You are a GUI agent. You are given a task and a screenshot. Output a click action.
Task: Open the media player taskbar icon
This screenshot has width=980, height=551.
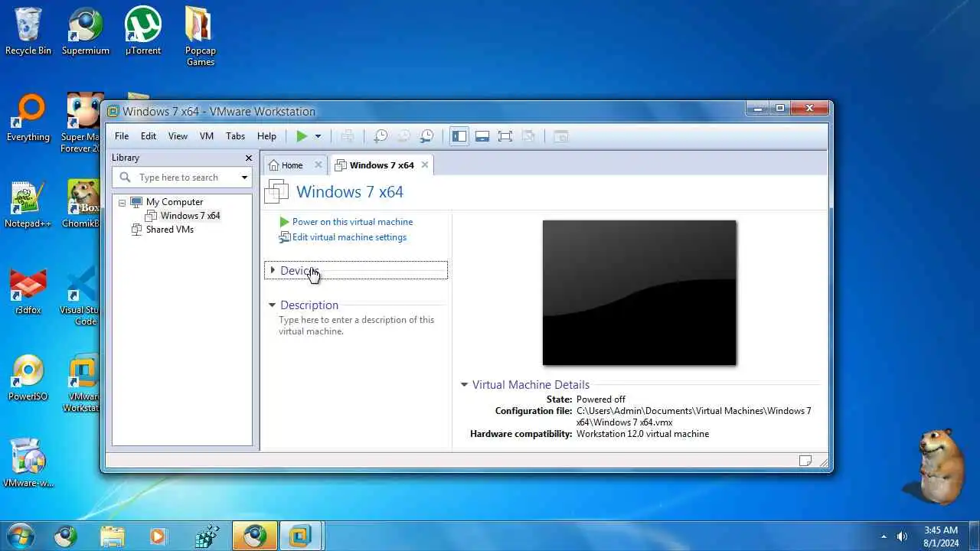(158, 536)
